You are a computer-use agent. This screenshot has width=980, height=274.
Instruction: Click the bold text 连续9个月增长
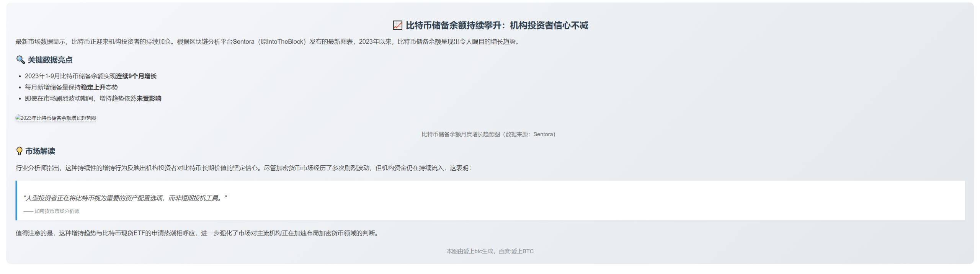[136, 76]
